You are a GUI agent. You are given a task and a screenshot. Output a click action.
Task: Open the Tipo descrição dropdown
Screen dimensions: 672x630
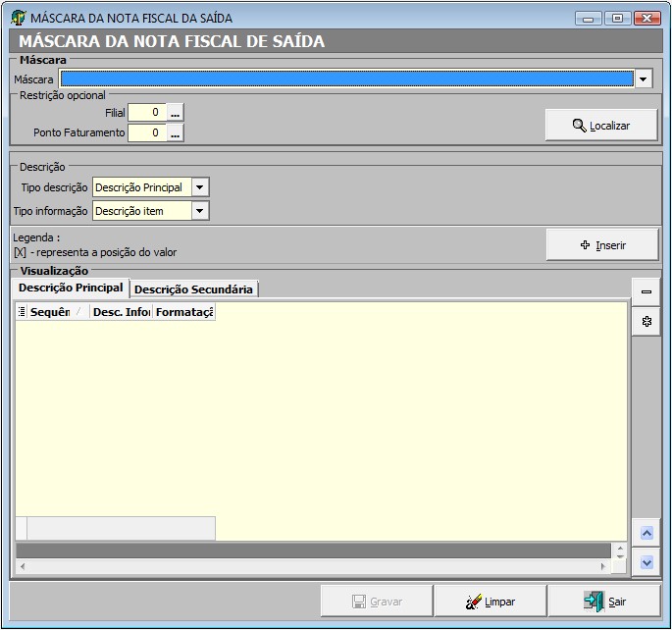tap(199, 187)
